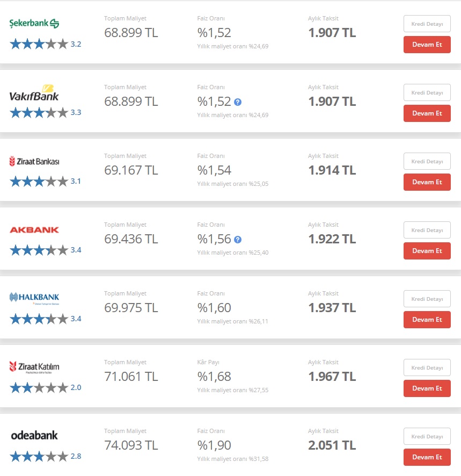Click Devam Et for Ziraat Katılım
The height and width of the screenshot is (476, 461).
(427, 388)
